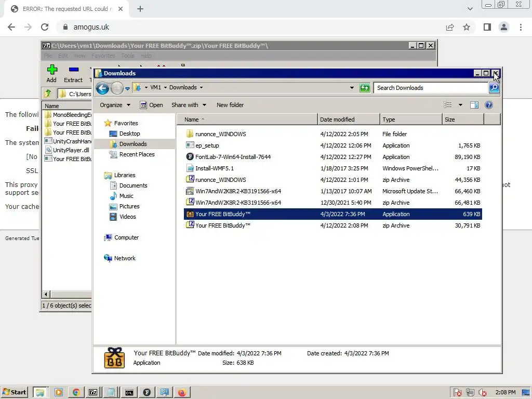Click the BitBuddy gift thumbnail in details pane
This screenshot has width=532, height=399.
pos(114,358)
